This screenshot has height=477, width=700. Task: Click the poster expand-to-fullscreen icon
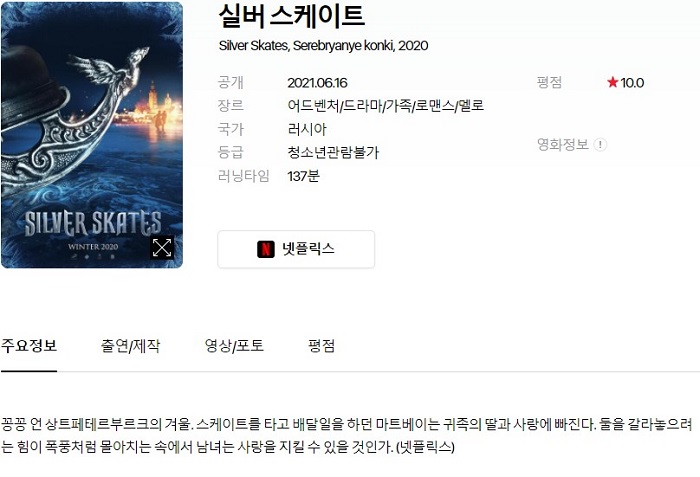[x=162, y=247]
